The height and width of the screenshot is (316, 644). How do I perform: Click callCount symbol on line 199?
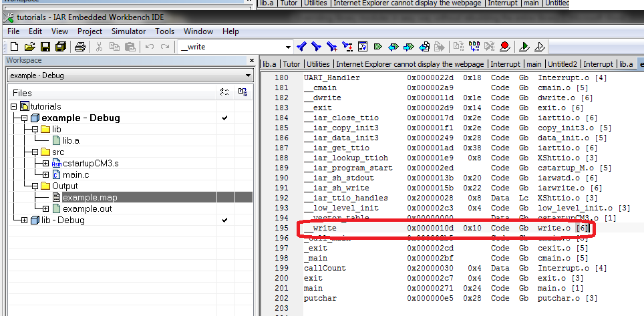point(325,268)
